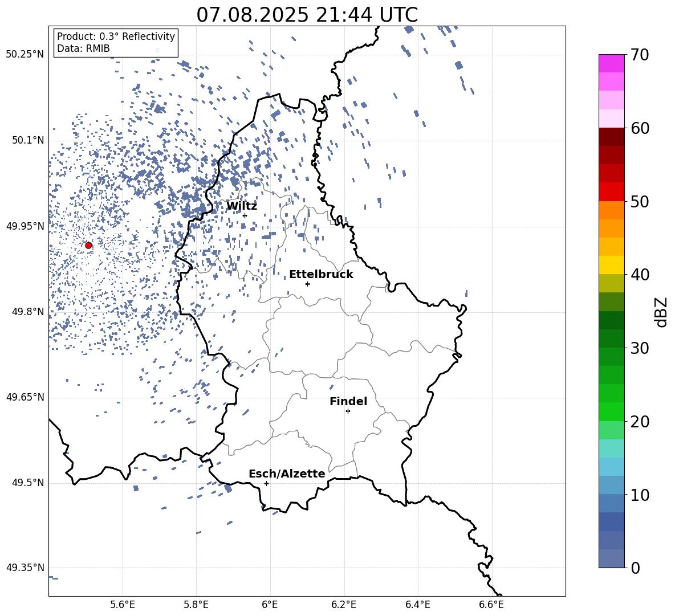
Task: Click the 49.95°N latitude label
Action: pyautogui.click(x=25, y=226)
